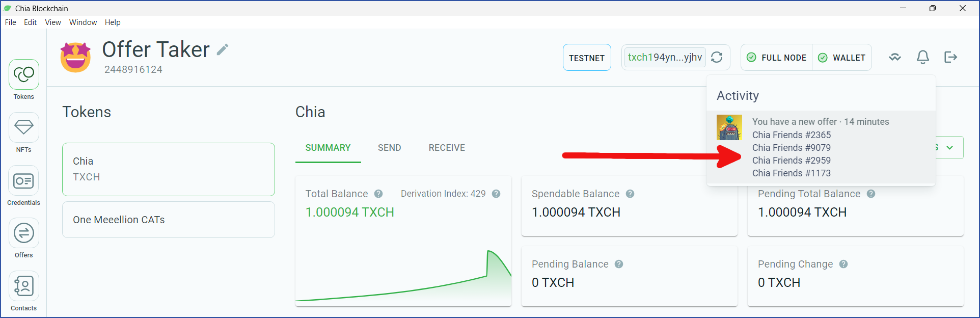Click the refresh address icon
The height and width of the screenshot is (318, 980).
717,57
